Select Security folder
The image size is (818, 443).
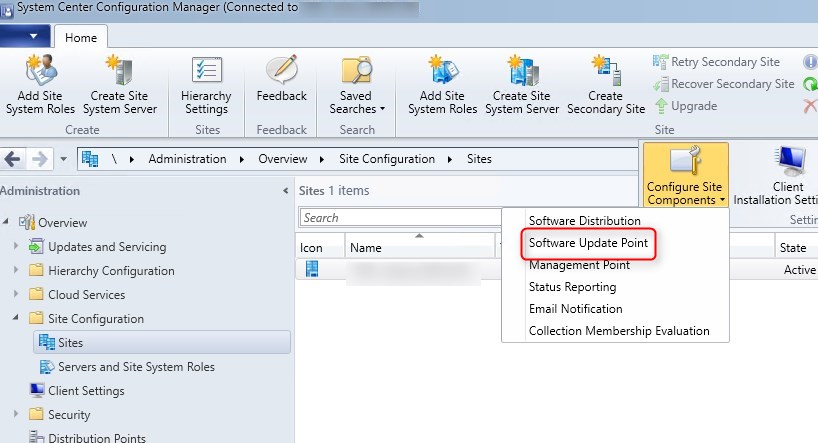(69, 415)
